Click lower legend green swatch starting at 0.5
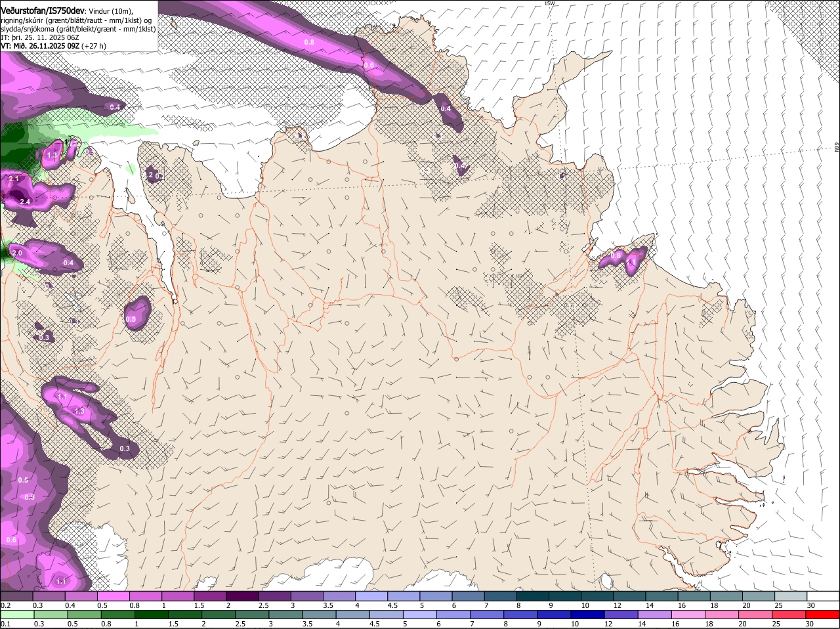840x629 pixels. [85, 615]
